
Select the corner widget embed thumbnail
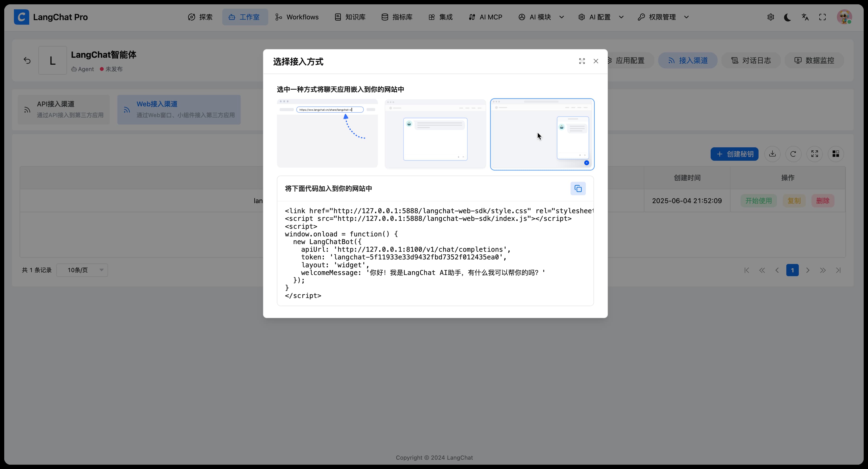pos(542,134)
